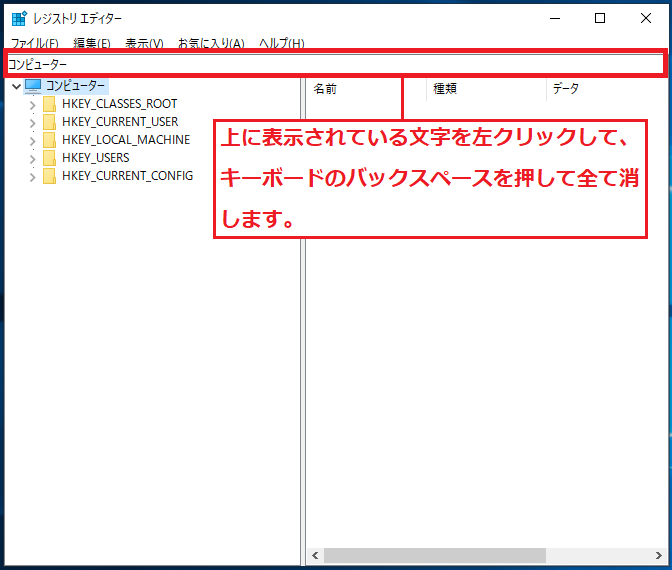Image resolution: width=672 pixels, height=570 pixels.
Task: Click the Registry Editor app icon in title bar
Action: pos(19,18)
